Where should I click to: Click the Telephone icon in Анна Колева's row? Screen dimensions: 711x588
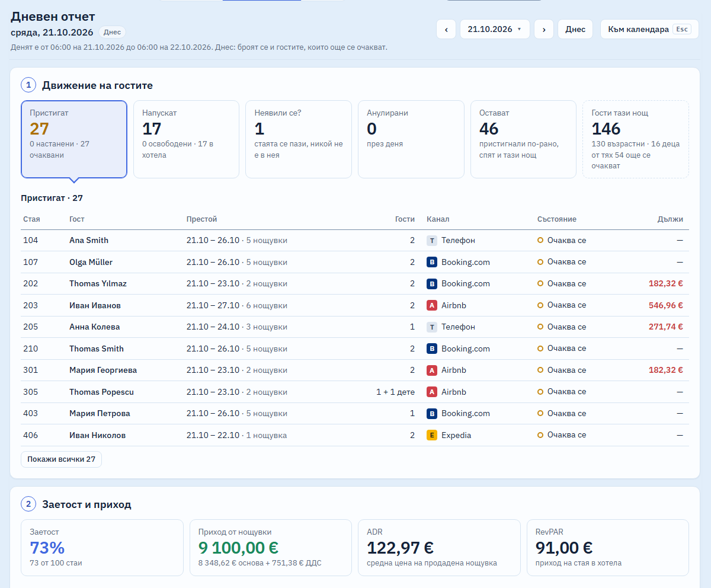tap(432, 327)
